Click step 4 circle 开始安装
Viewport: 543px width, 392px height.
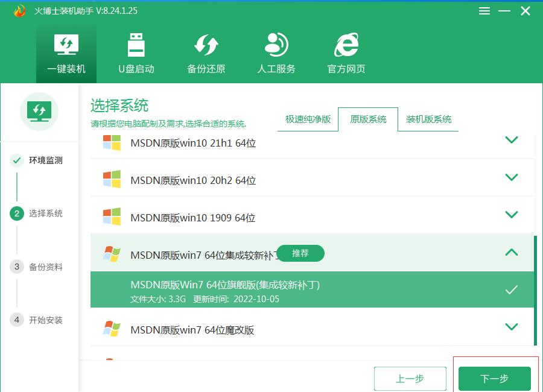(17, 320)
